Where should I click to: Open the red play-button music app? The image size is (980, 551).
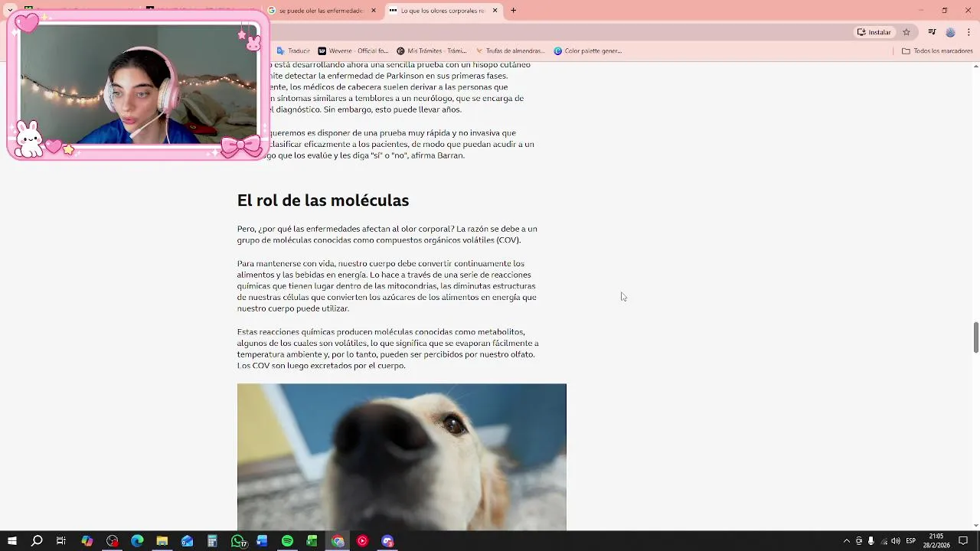click(362, 541)
